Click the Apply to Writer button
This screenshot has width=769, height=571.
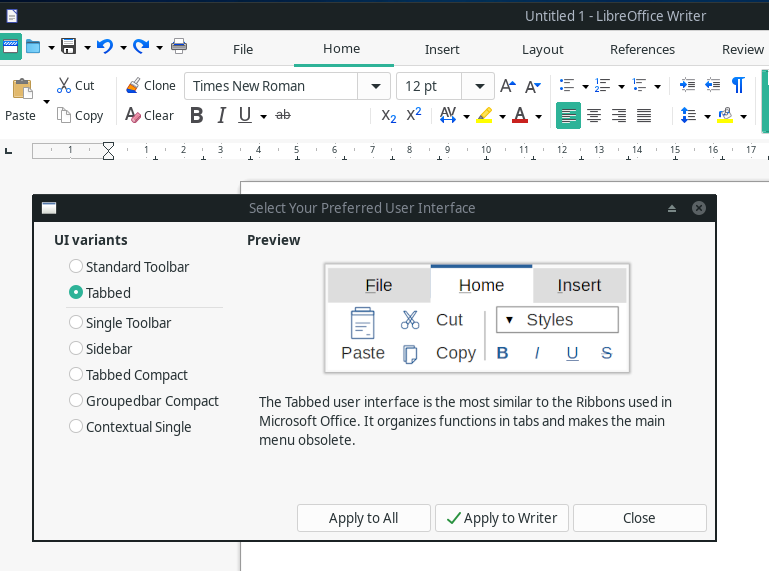[502, 518]
